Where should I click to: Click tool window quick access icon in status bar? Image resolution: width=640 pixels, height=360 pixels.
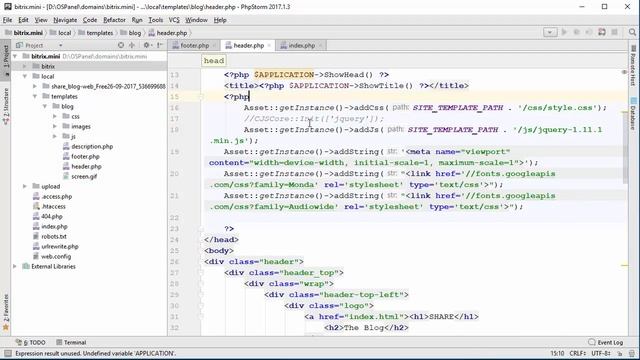tap(8, 353)
